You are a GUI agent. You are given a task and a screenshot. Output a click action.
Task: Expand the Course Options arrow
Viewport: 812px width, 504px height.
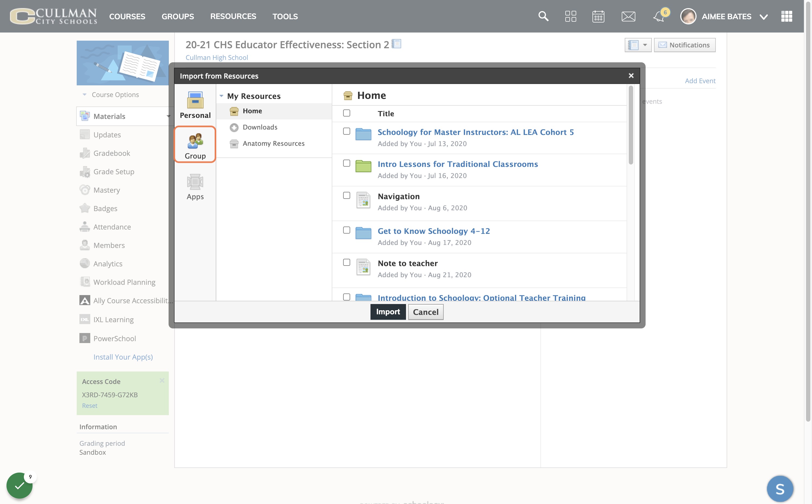(84, 95)
